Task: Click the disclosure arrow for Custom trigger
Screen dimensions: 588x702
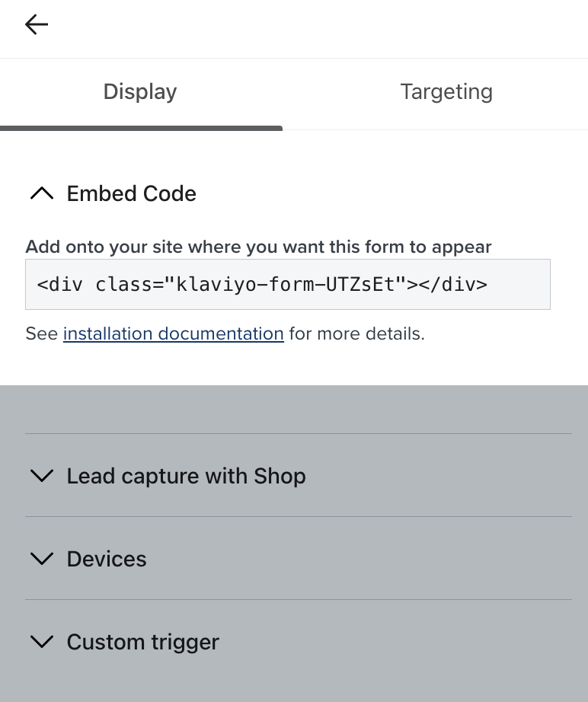Action: (42, 642)
